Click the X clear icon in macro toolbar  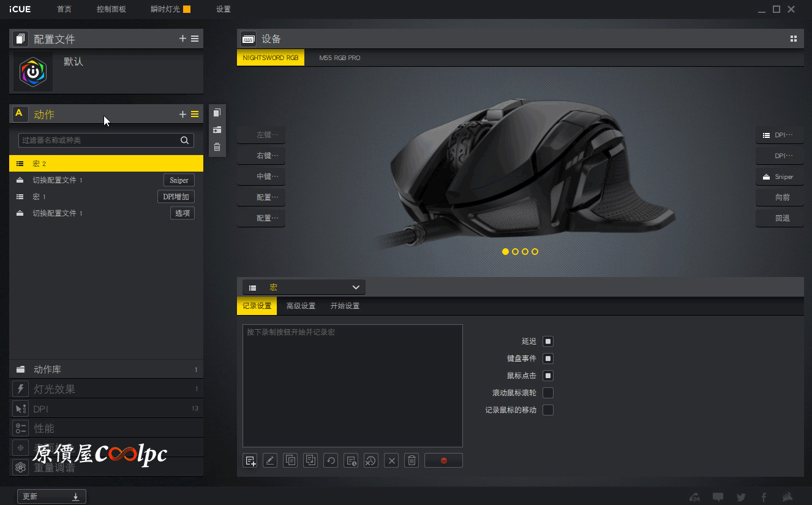pos(393,460)
